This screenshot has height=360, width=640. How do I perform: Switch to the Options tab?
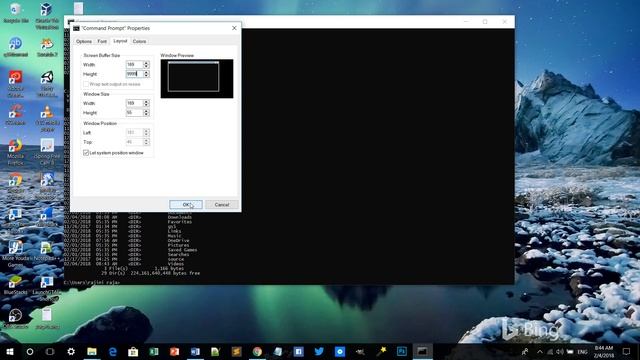pyautogui.click(x=84, y=41)
